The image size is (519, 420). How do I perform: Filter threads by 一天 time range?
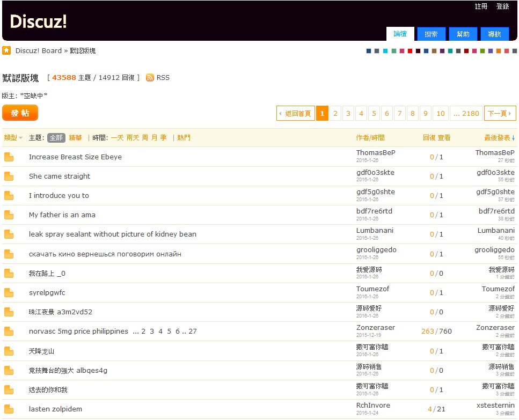pyautogui.click(x=117, y=137)
